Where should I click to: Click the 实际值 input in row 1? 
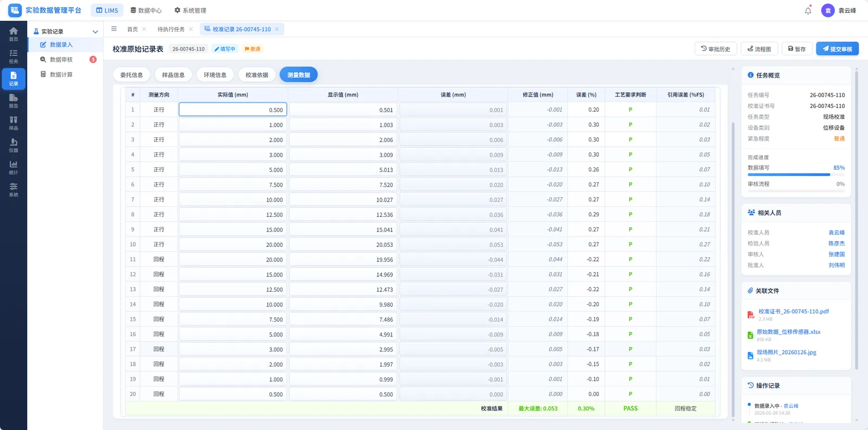(233, 110)
